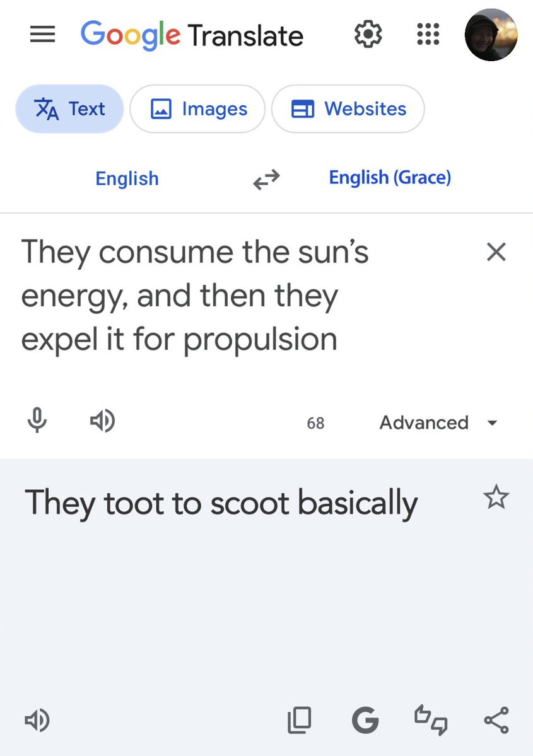This screenshot has width=533, height=756.
Task: Start voice input with microphone
Action: click(37, 421)
